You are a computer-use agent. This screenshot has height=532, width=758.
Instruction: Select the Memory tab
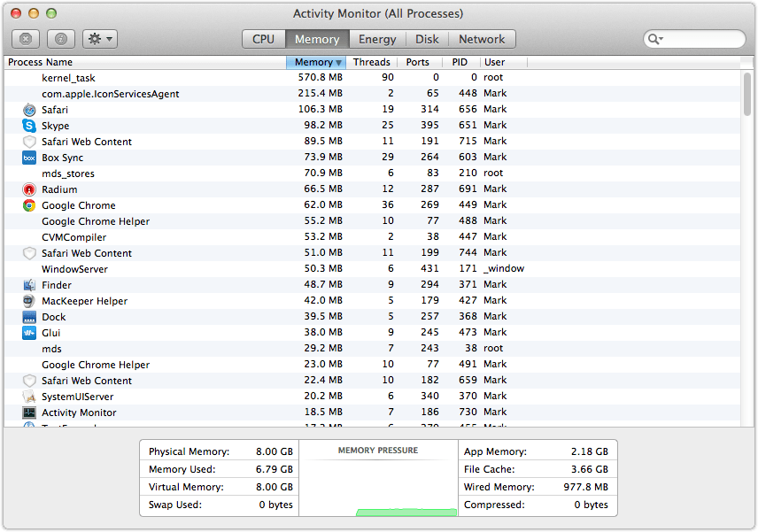coord(317,39)
